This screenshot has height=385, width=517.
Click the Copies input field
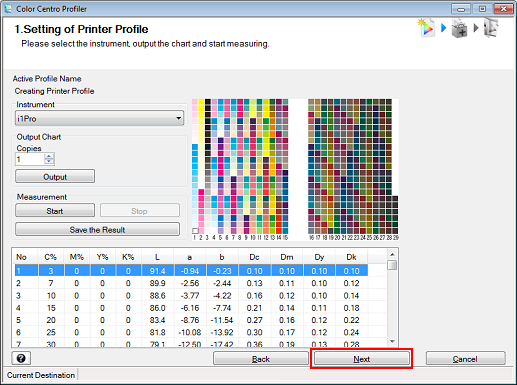[x=30, y=159]
